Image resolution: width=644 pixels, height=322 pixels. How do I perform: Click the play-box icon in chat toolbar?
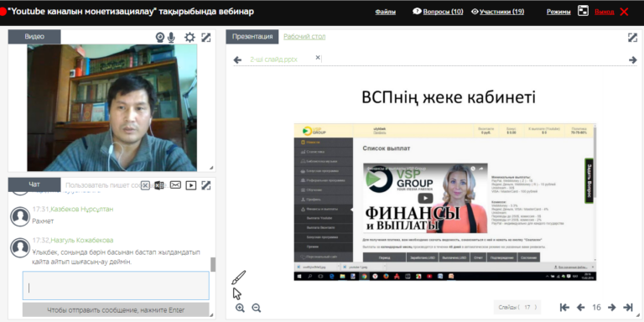[x=190, y=185]
